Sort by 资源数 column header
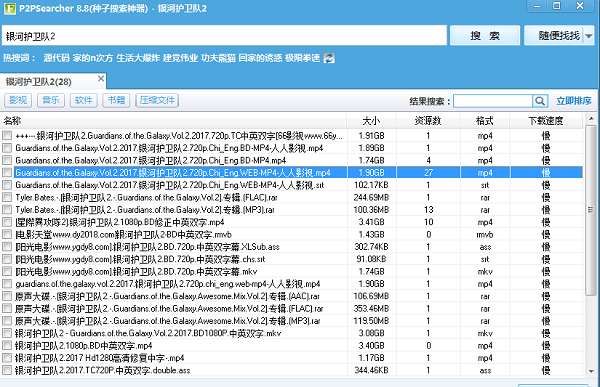 pyautogui.click(x=428, y=121)
